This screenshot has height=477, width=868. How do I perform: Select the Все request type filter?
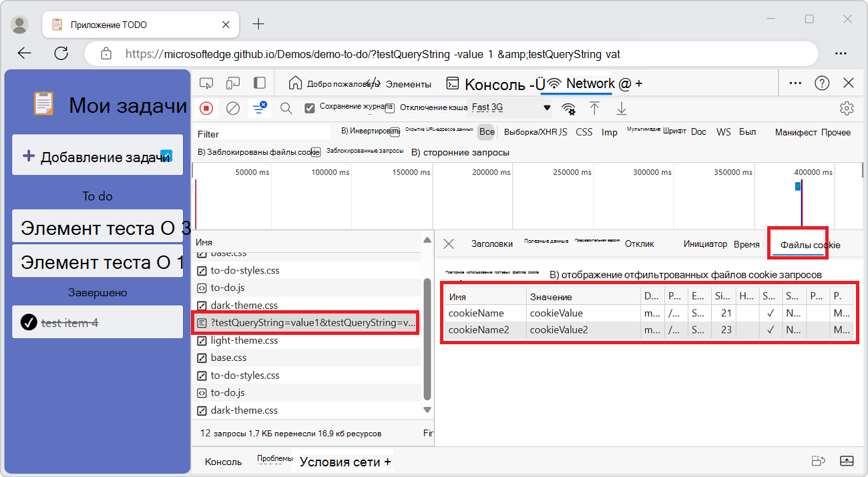coord(487,132)
